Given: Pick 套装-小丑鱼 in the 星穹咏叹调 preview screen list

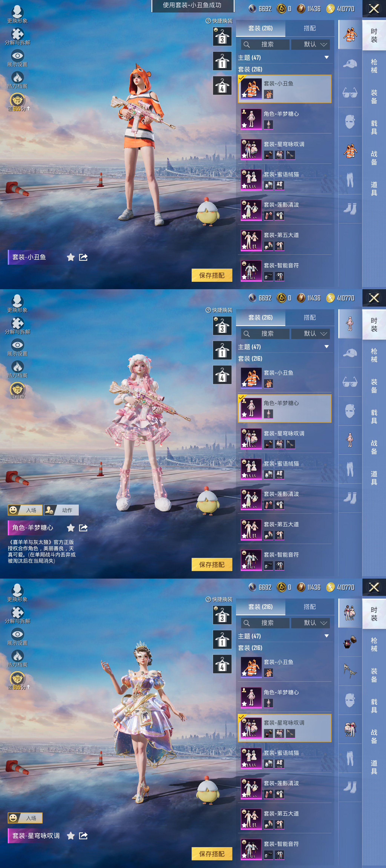Looking at the screenshot, I should [285, 667].
